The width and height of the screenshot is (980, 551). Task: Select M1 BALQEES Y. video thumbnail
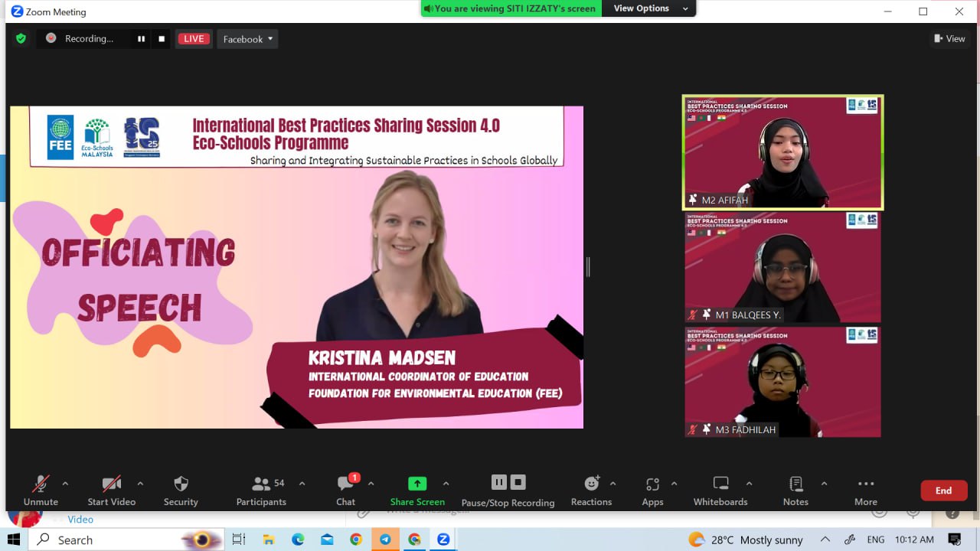click(782, 267)
